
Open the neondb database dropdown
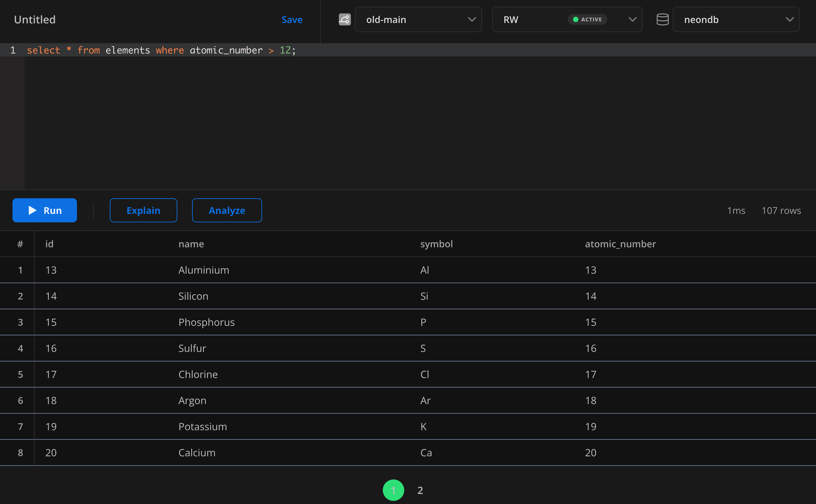click(736, 19)
